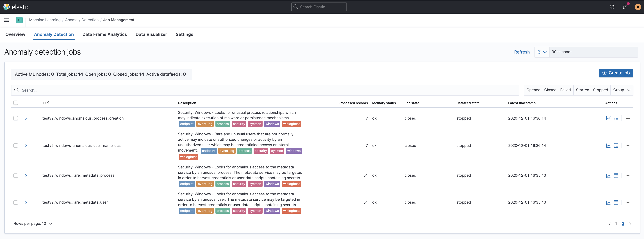
Task: Open Rows per page dropdown
Action: [33, 224]
